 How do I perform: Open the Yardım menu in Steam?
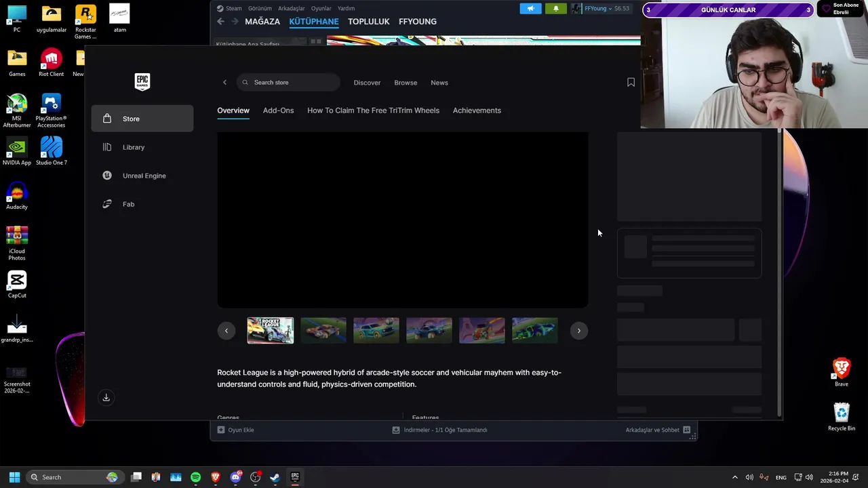click(x=346, y=8)
